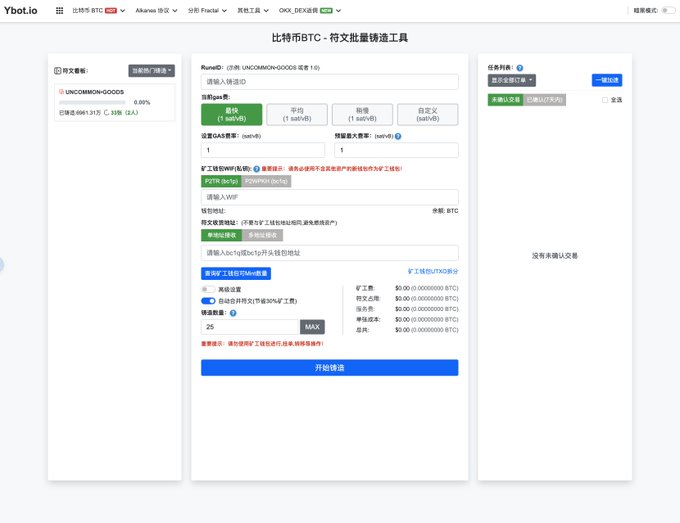This screenshot has width=680, height=523.
Task: Open 其他工具 menu dropdown
Action: 253,10
